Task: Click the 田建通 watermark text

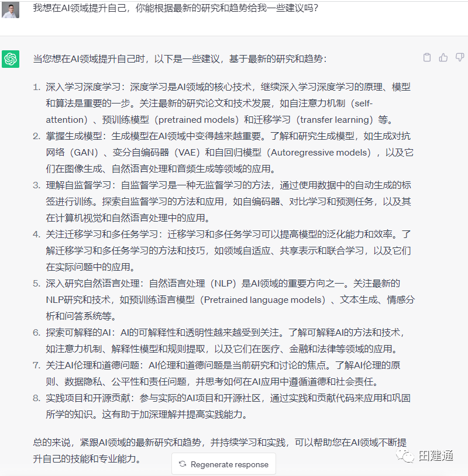Action: pyautogui.click(x=435, y=456)
